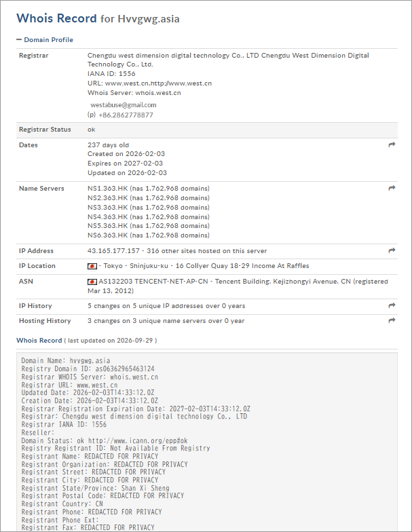Click the flag icon beside AS132203
The image size is (412, 532).
pyautogui.click(x=92, y=282)
